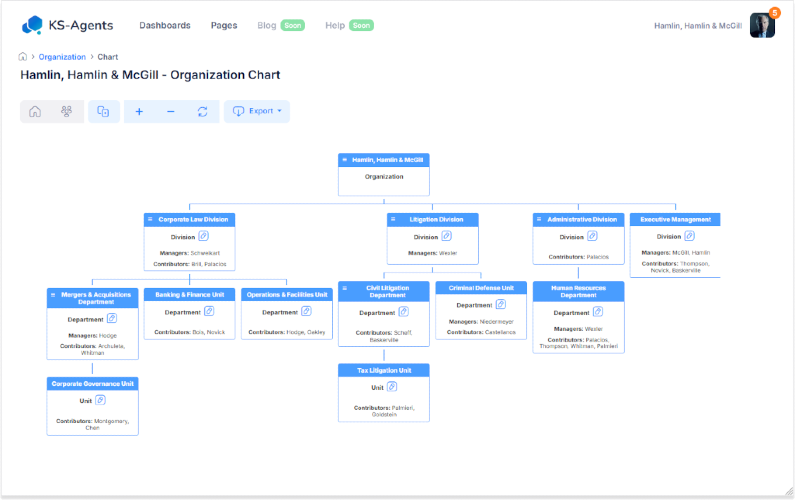The width and height of the screenshot is (795, 500).
Task: Click 'Managers: McGill, Hamlin' text
Action: tap(675, 253)
